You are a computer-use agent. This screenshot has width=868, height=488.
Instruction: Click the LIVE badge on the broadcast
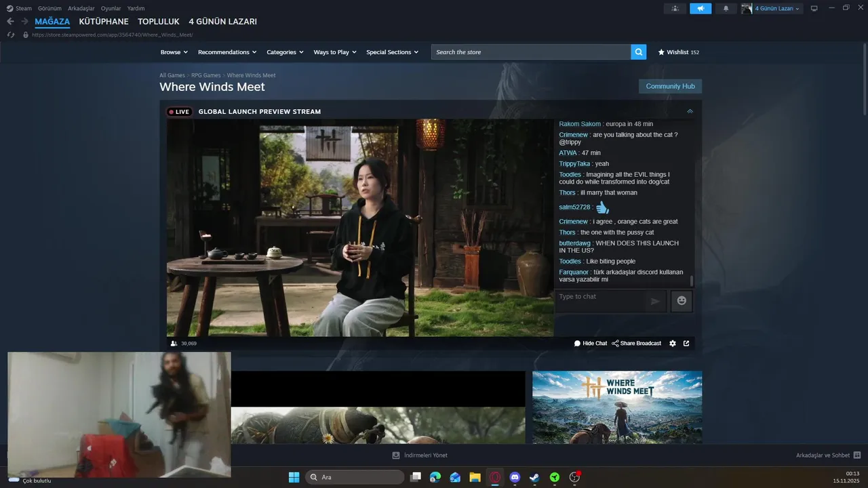coord(180,112)
